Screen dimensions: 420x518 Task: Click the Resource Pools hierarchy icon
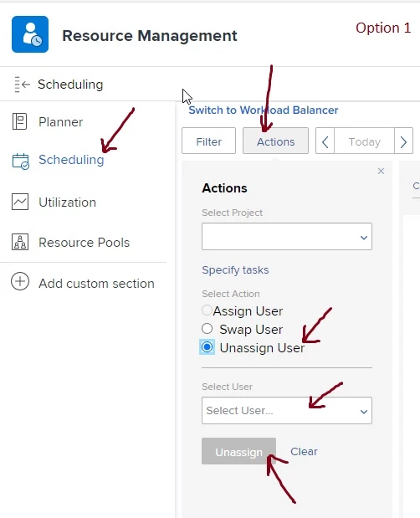(x=20, y=242)
